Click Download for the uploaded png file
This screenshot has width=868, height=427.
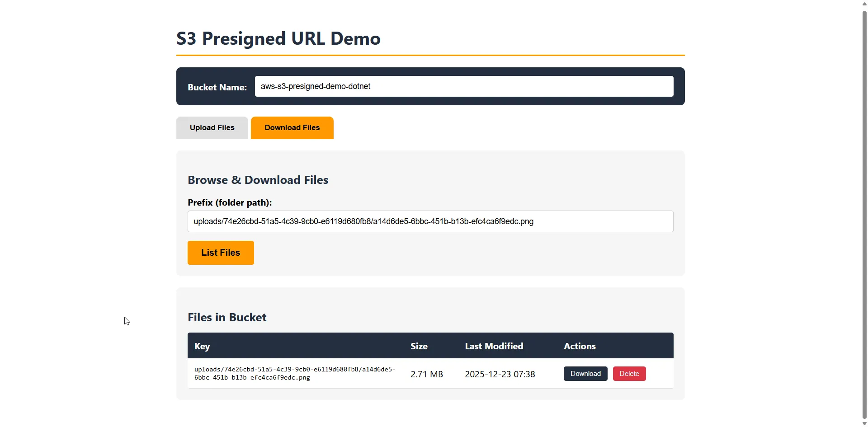tap(585, 373)
